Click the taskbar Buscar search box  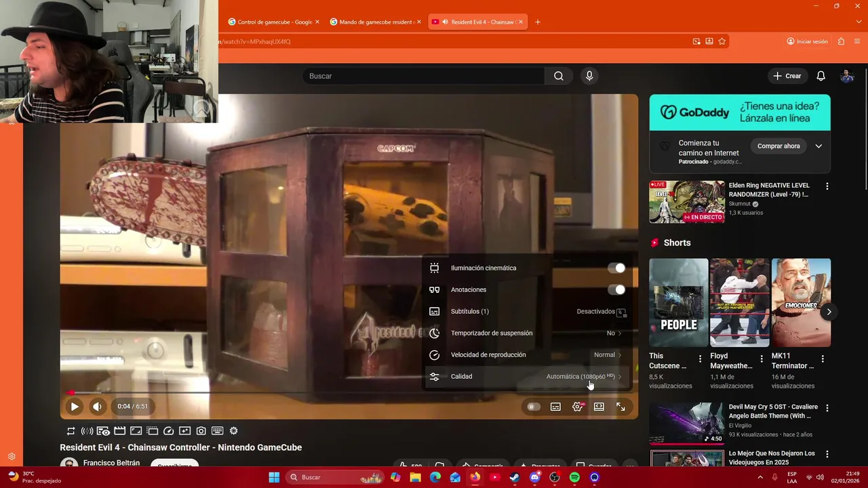coord(335,477)
